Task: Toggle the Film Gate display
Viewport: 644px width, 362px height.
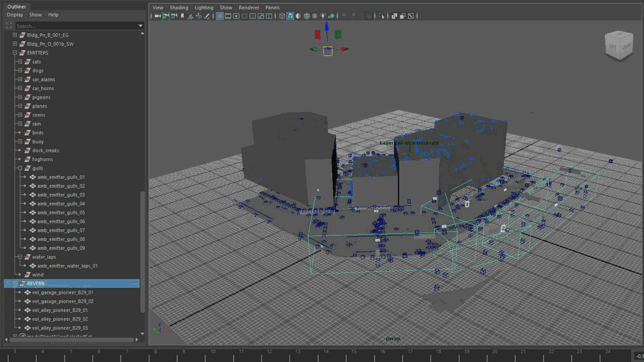Action: pyautogui.click(x=228, y=16)
